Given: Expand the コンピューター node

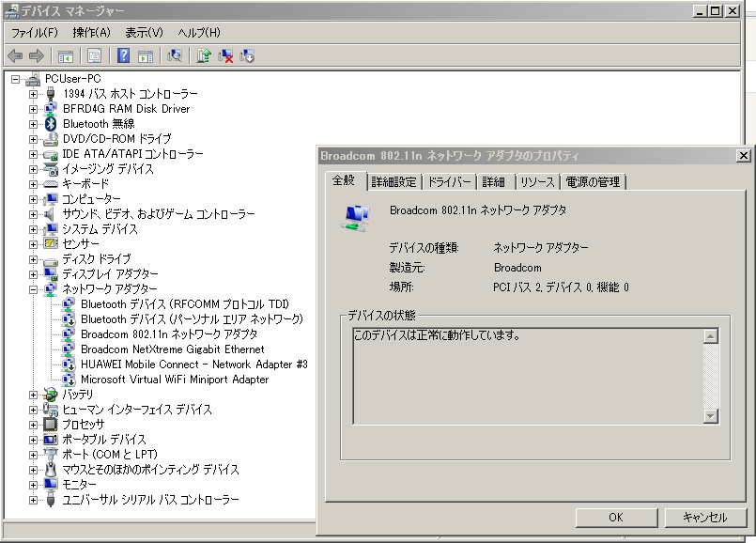Looking at the screenshot, I should pyautogui.click(x=33, y=199).
